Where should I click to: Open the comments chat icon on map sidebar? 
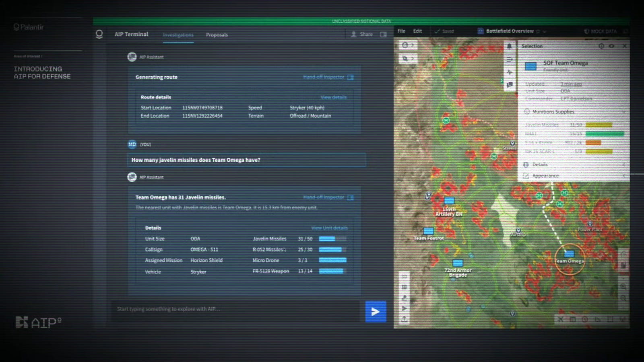(x=509, y=84)
